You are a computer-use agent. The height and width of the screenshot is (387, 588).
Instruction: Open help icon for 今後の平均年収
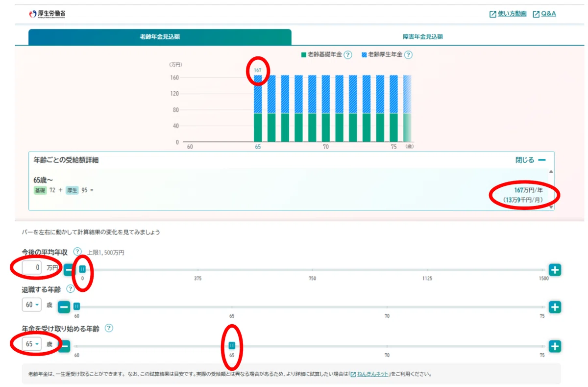pos(77,252)
